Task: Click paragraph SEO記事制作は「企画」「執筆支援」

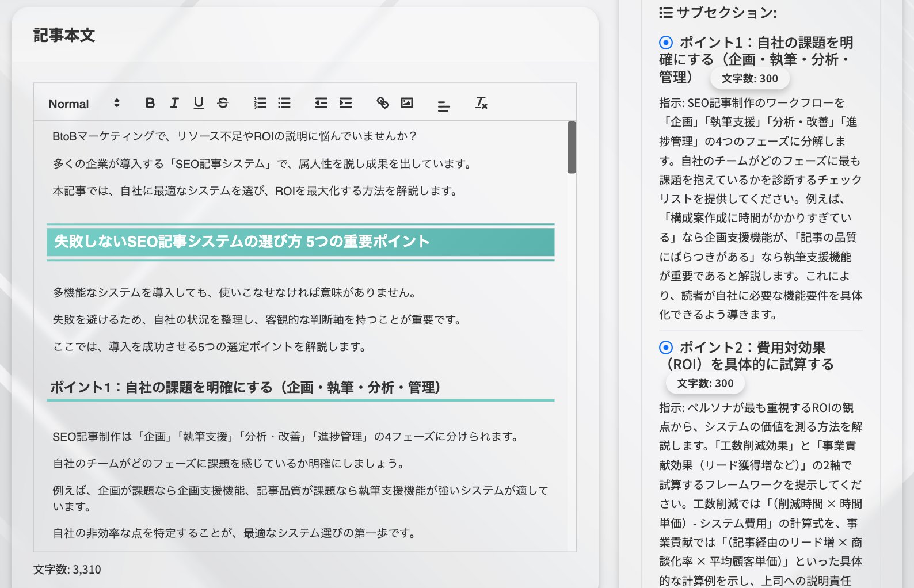Action: coord(286,437)
